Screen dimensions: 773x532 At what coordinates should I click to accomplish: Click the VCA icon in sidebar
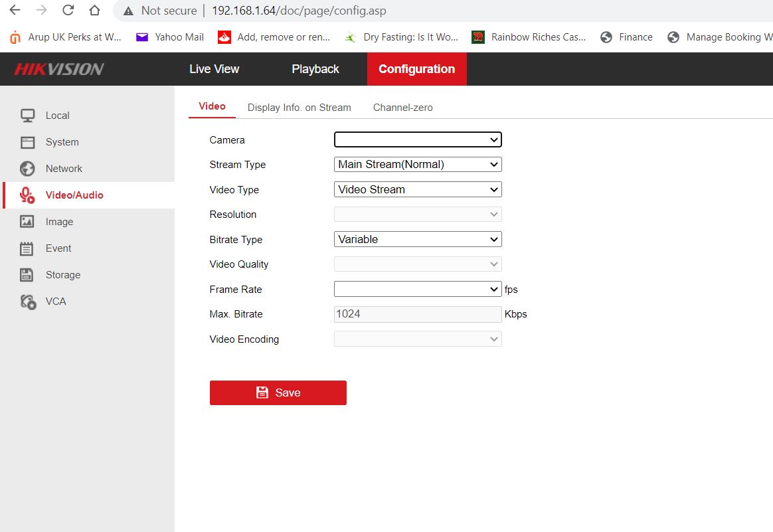27,302
